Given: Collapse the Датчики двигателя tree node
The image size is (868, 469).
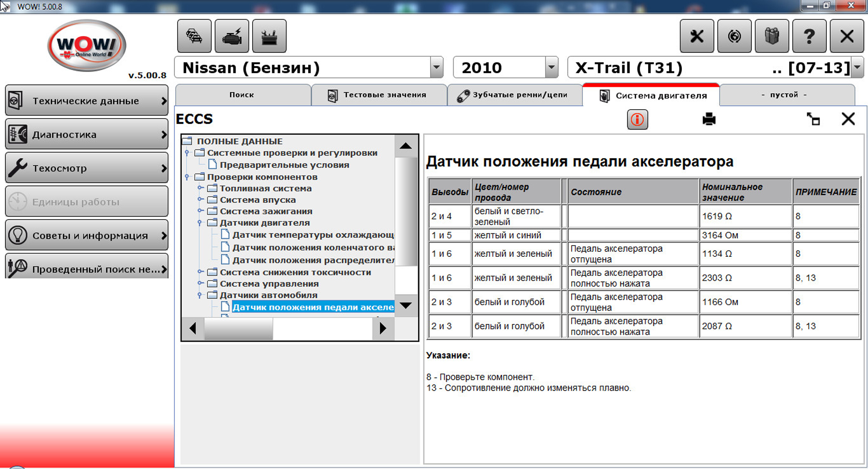Looking at the screenshot, I should 200,223.
